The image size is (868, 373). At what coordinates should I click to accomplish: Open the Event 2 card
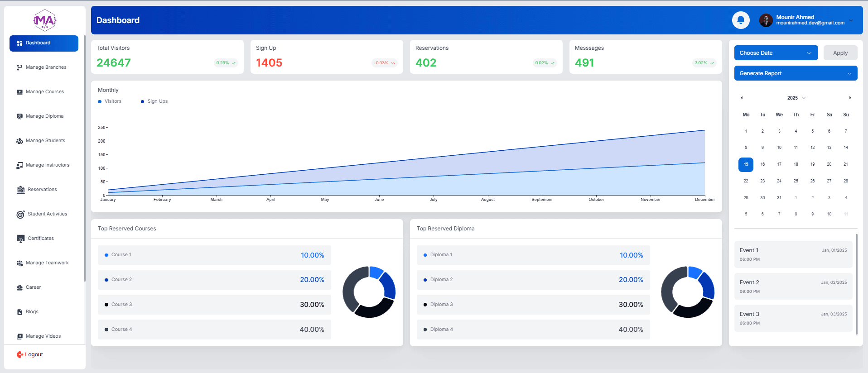793,287
